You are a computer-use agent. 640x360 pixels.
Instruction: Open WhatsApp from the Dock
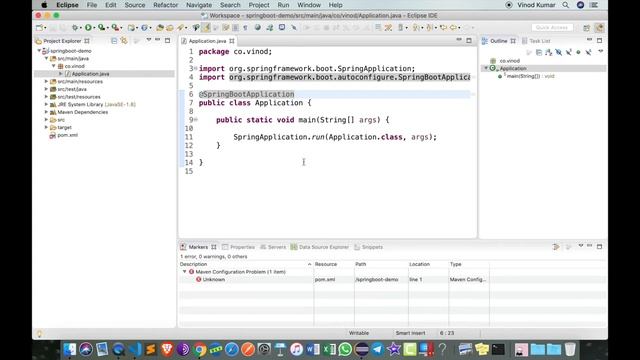345,349
